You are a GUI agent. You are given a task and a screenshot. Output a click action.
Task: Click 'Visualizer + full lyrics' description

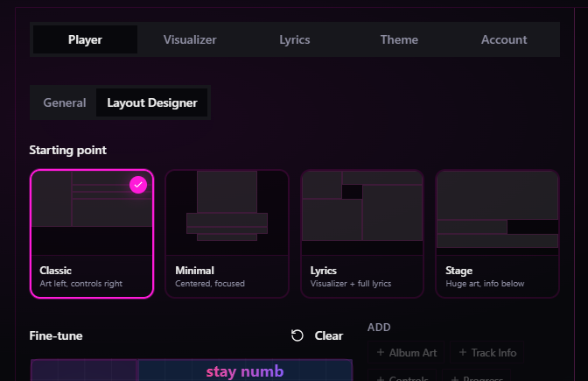click(351, 284)
